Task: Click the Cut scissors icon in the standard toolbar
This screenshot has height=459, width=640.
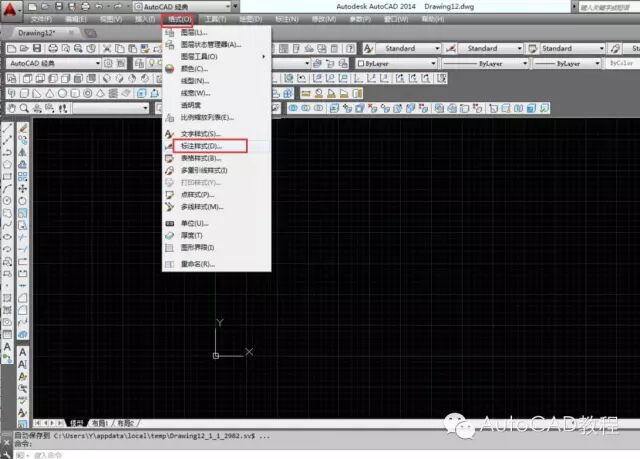Action: click(107, 49)
